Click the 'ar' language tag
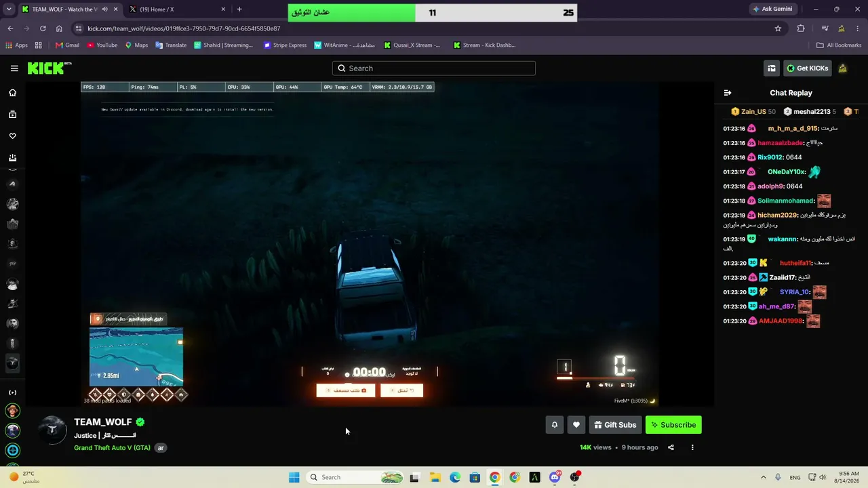This screenshot has width=868, height=488. (x=161, y=448)
